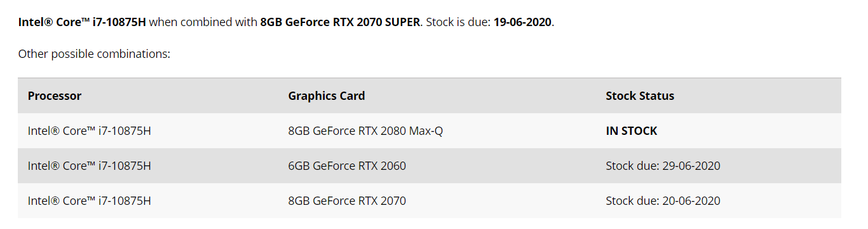The height and width of the screenshot is (229, 868).
Task: Click the Stock Status column header
Action: pyautogui.click(x=640, y=96)
